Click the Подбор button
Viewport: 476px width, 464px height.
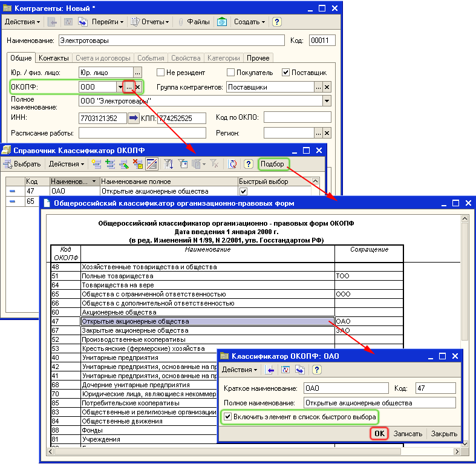[x=272, y=164]
